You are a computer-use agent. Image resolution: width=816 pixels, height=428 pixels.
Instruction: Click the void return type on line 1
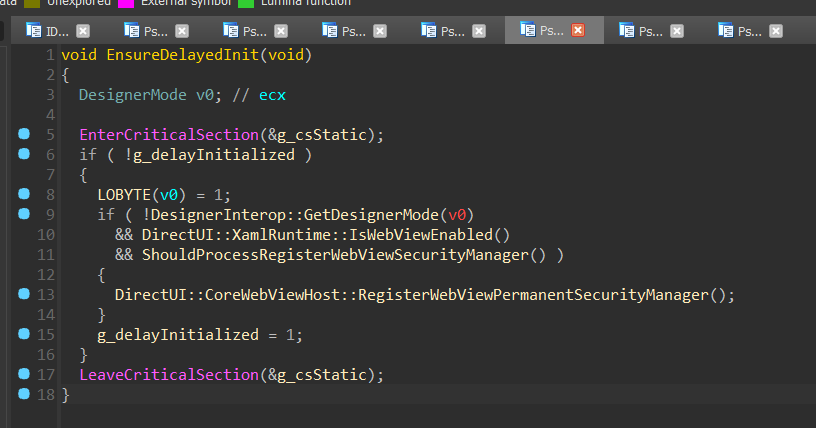(79, 55)
